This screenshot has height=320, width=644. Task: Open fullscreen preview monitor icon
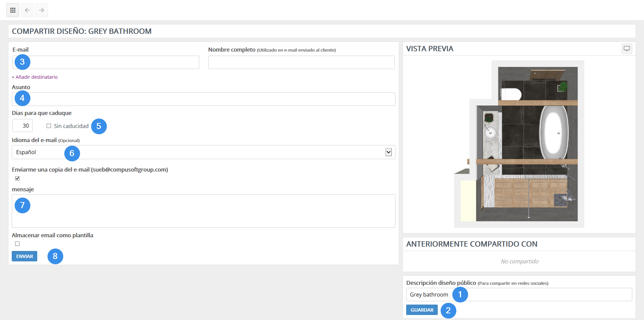point(627,49)
